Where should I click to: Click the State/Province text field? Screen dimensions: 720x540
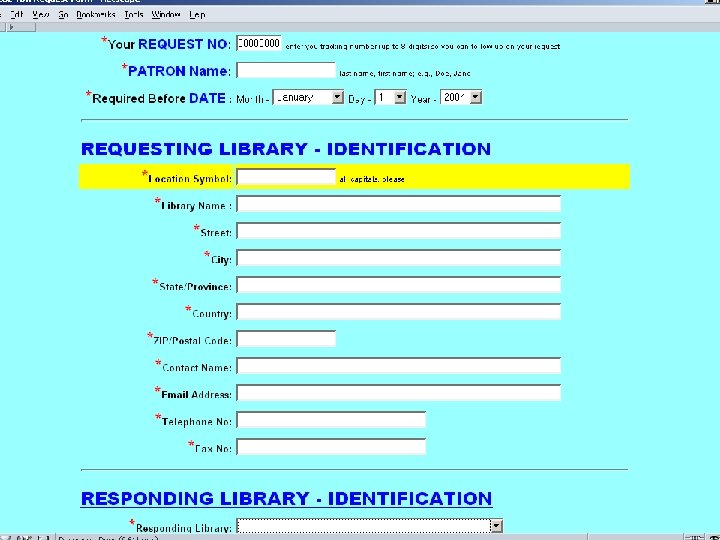coord(399,285)
